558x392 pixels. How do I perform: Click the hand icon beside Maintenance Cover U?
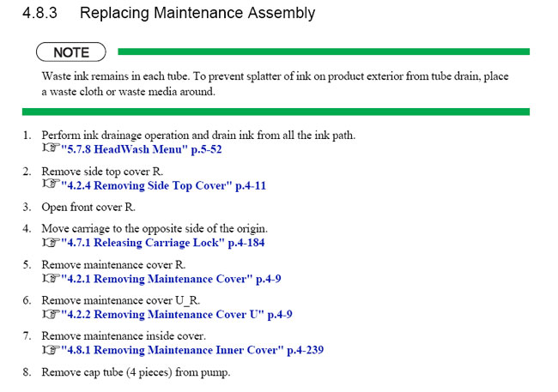click(x=51, y=313)
